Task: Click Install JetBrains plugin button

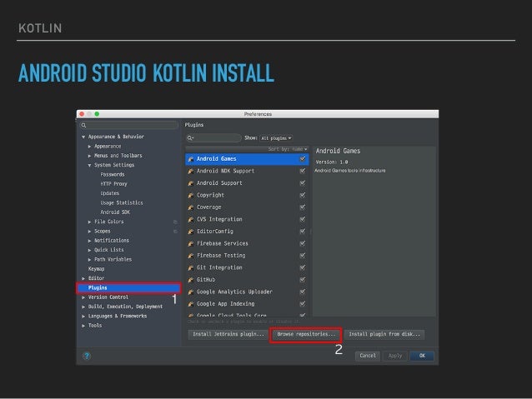Action: point(228,334)
